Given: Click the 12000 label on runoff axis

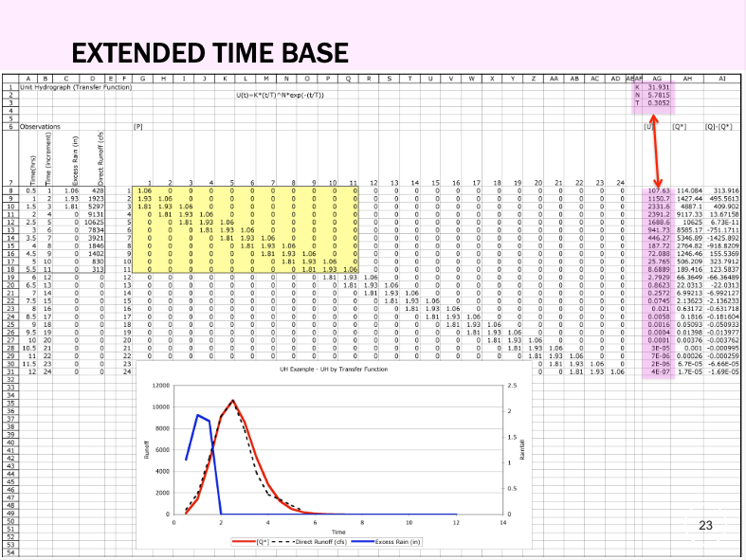Looking at the screenshot, I should tap(161, 386).
